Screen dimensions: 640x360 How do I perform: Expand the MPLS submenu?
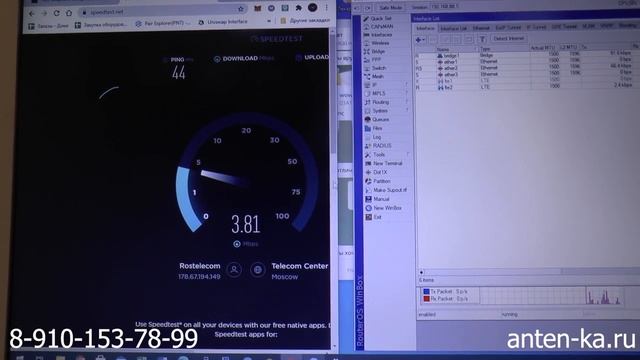click(386, 93)
